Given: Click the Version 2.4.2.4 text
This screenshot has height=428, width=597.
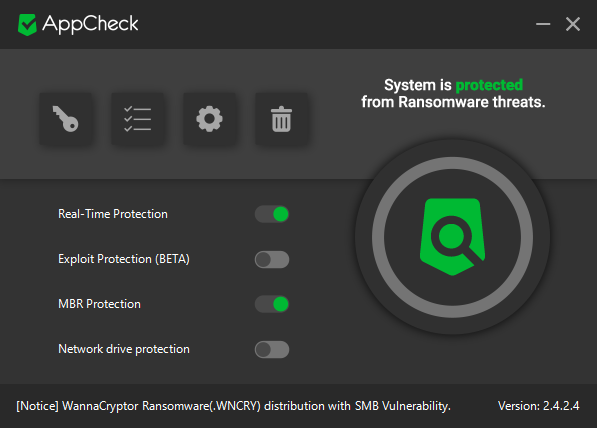Looking at the screenshot, I should tap(539, 406).
